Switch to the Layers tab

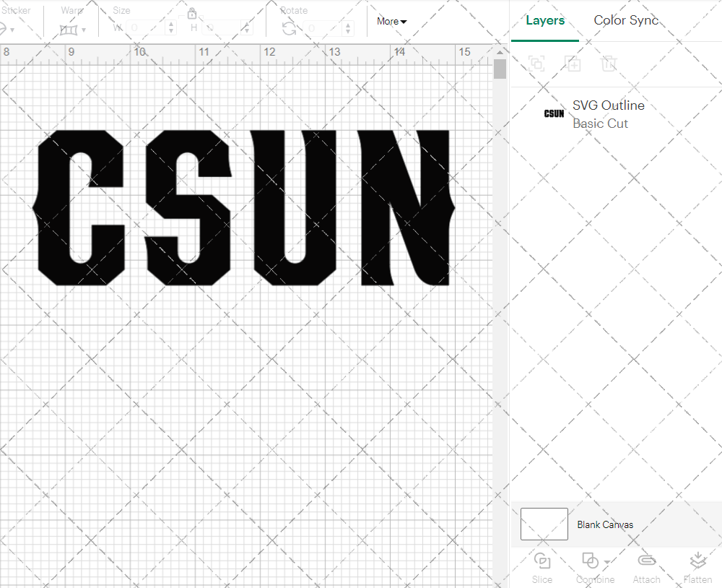(545, 20)
